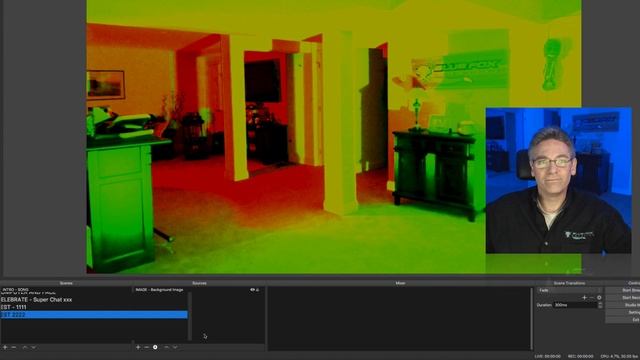Open source properties with the Sources gear icon

[x=155, y=347]
